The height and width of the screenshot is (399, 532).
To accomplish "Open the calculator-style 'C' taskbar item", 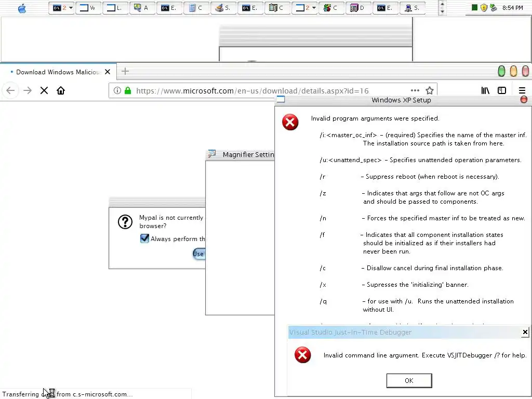I will 196,8.
